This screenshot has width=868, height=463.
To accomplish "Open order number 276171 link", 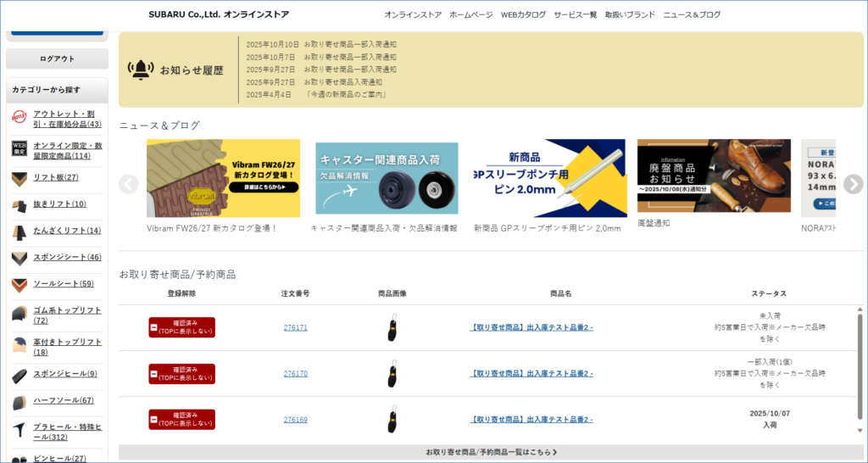I will click(x=295, y=327).
